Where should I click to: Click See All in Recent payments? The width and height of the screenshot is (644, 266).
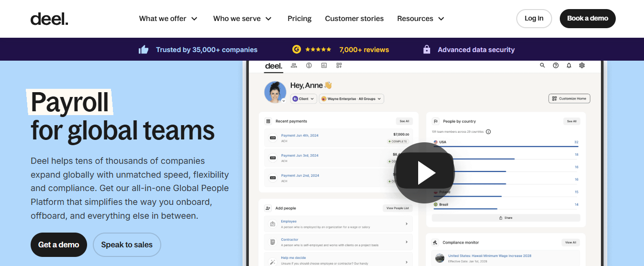(404, 121)
